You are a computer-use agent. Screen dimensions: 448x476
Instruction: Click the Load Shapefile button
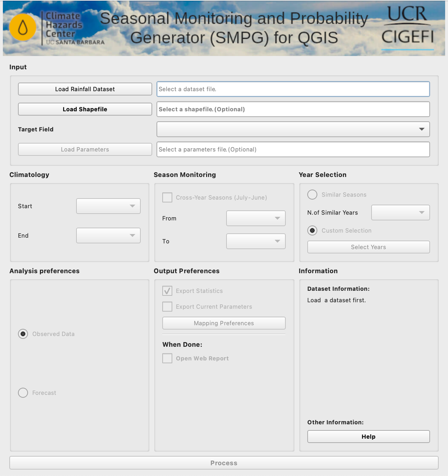click(x=85, y=109)
